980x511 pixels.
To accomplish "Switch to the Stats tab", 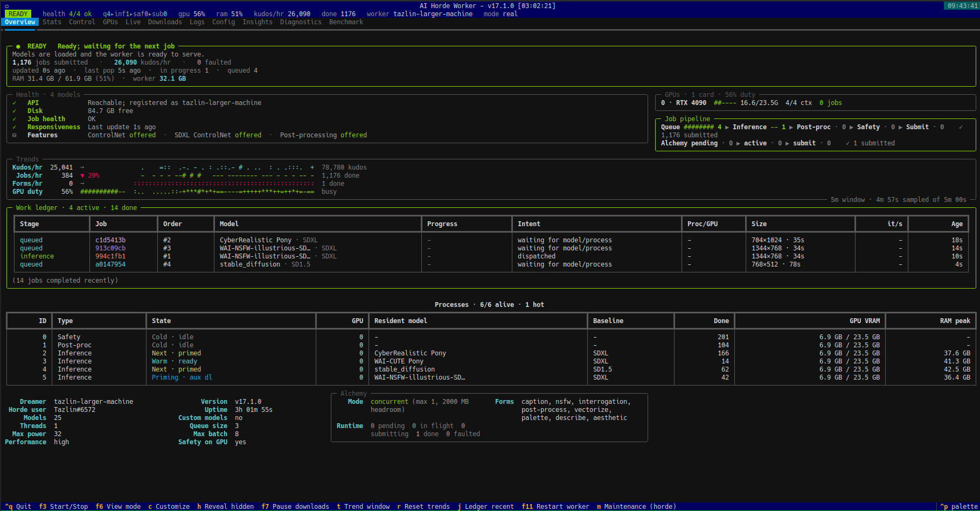I will pyautogui.click(x=52, y=22).
